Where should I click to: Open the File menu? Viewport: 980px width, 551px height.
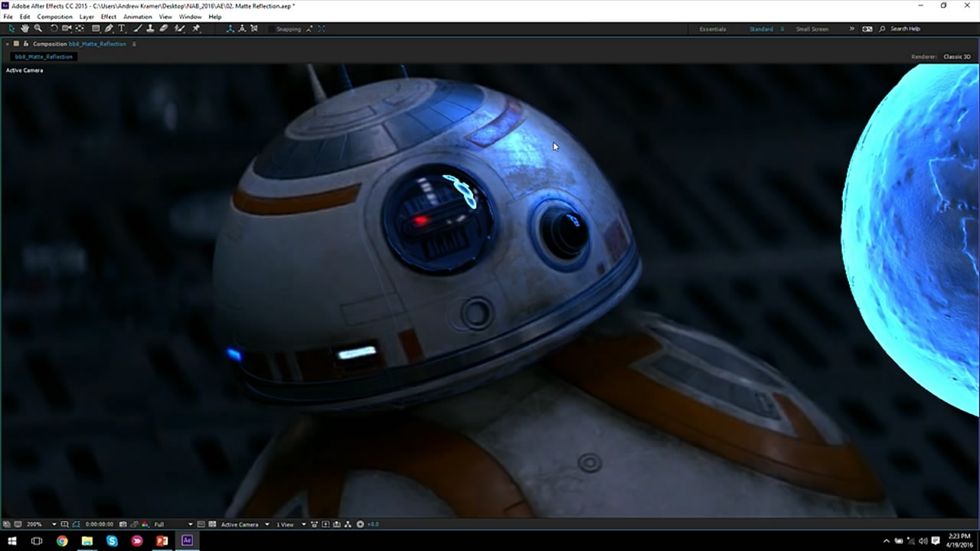pyautogui.click(x=8, y=16)
